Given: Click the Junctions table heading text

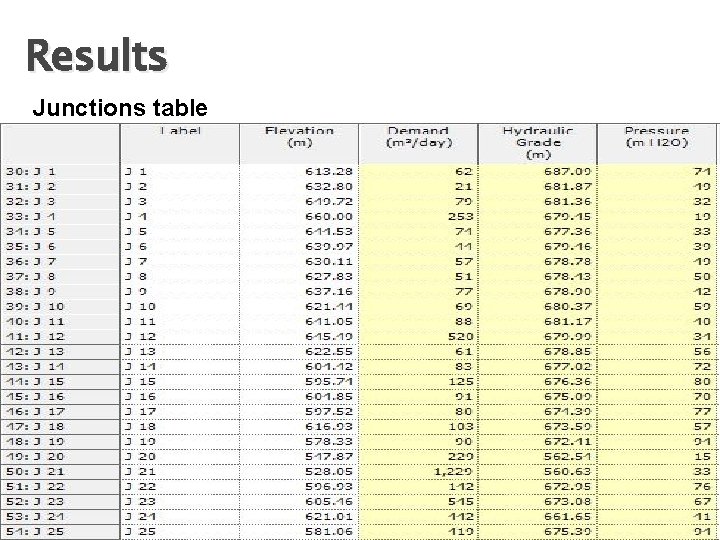Looking at the screenshot, I should (120, 107).
